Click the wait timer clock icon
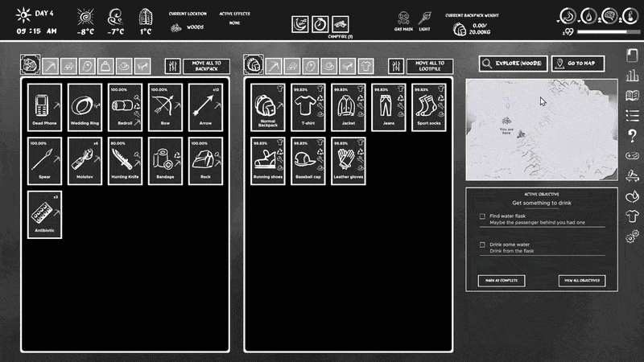 pos(320,24)
